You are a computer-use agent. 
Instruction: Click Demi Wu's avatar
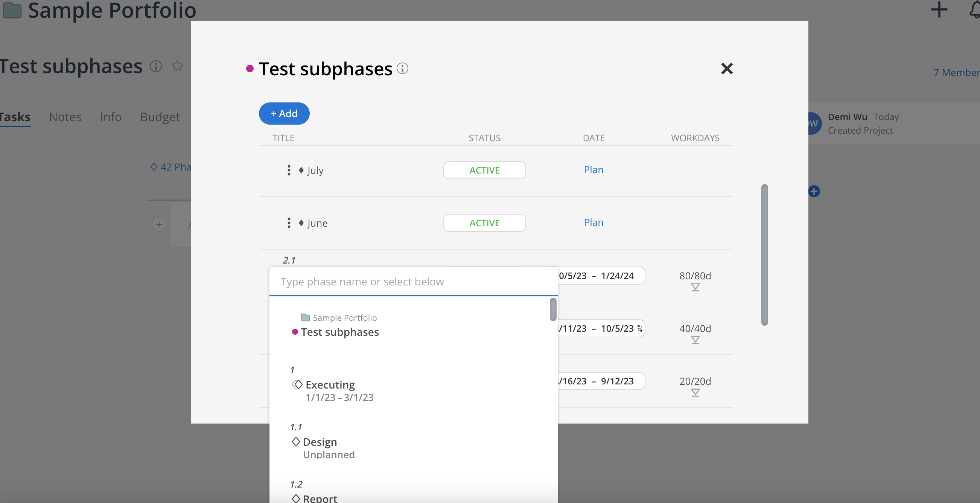[x=814, y=123]
